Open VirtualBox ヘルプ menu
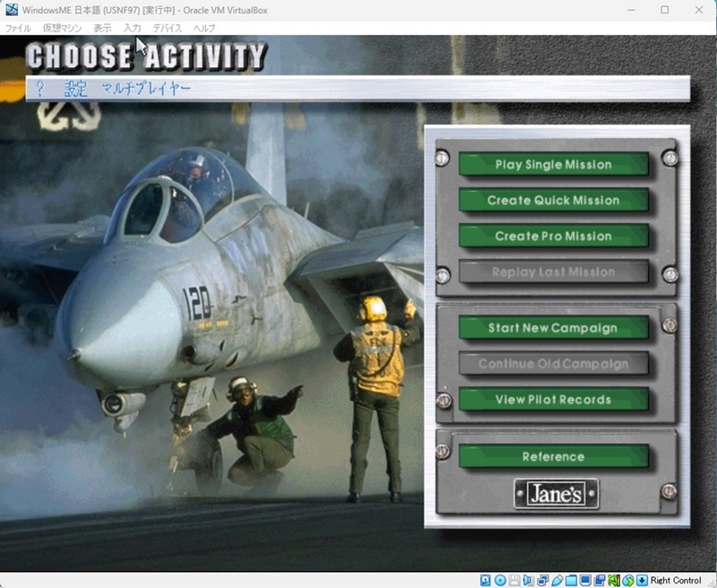The image size is (717, 588). coord(204,29)
